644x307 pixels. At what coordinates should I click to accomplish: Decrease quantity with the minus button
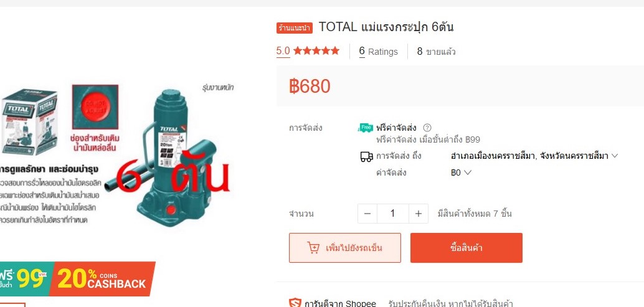coord(367,214)
